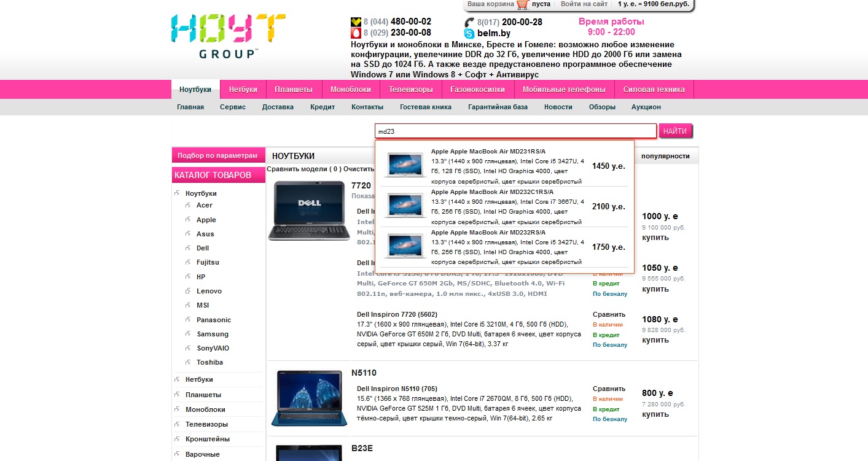Expand the Ноутбуки tree icon in catalog sidebar
This screenshot has width=868, height=461.
tap(178, 193)
